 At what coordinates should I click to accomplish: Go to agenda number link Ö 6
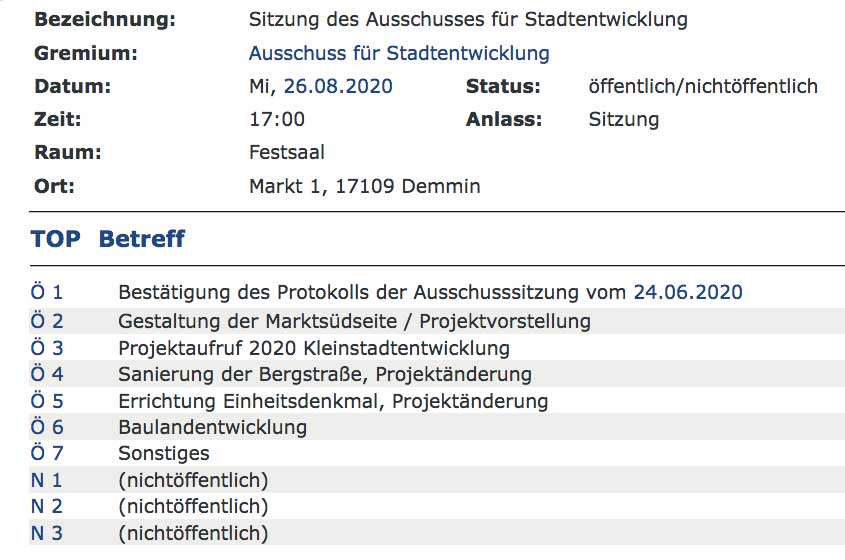pos(47,427)
